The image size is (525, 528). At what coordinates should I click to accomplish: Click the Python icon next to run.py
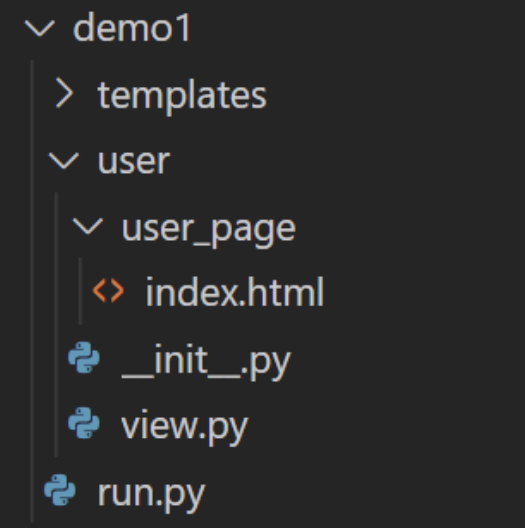point(60,490)
